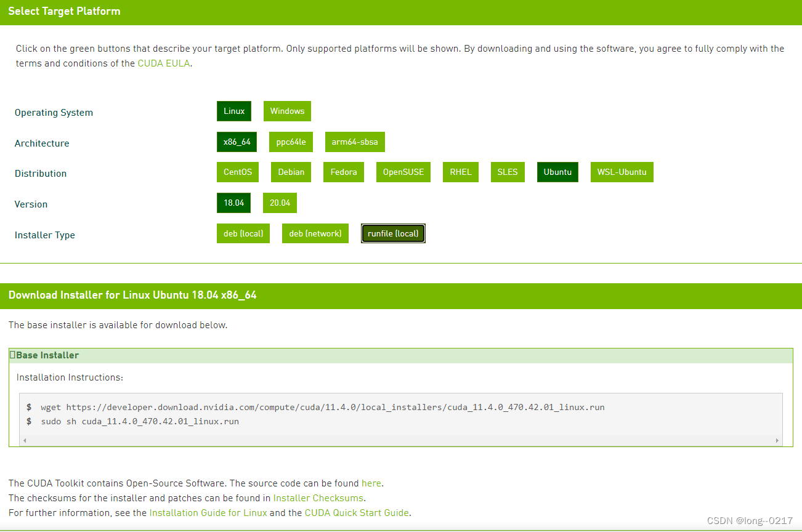
Task: Choose the deb (local) installer type
Action: pos(243,233)
